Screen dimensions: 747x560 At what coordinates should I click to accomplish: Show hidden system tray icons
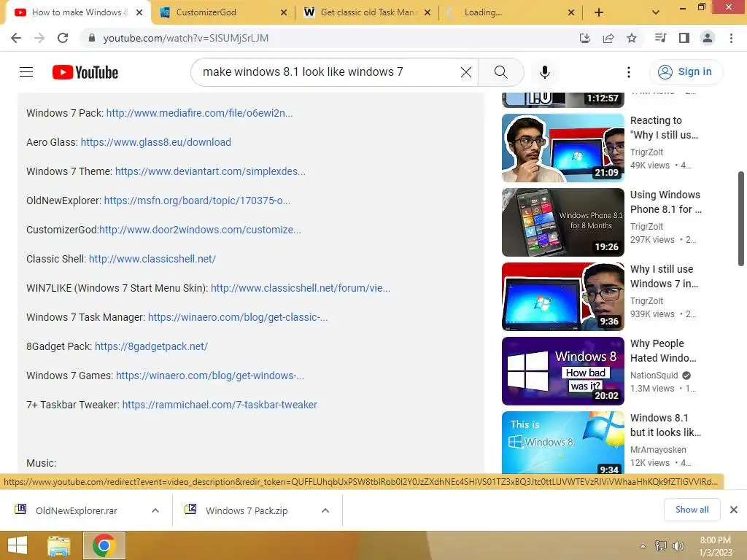tap(643, 546)
